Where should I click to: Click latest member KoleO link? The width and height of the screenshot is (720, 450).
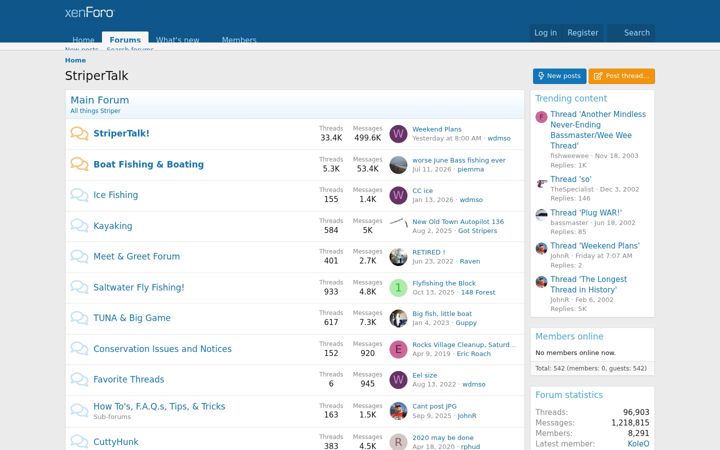638,444
